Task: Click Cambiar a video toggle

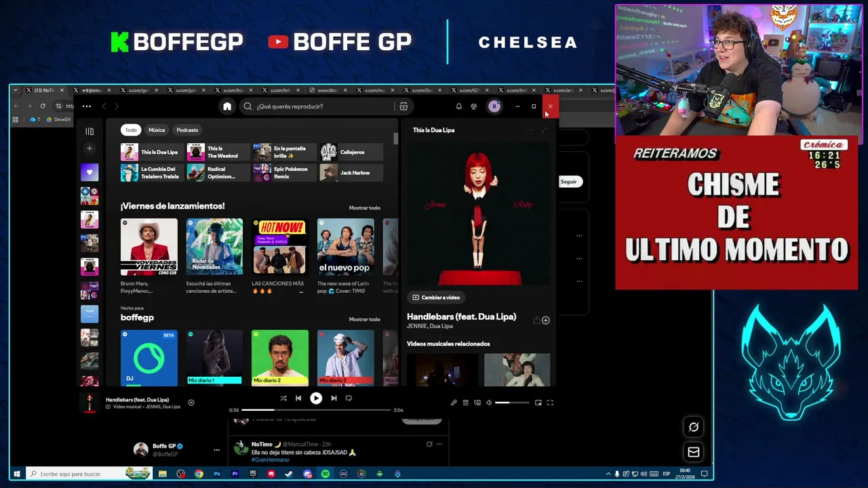Action: 436,298
